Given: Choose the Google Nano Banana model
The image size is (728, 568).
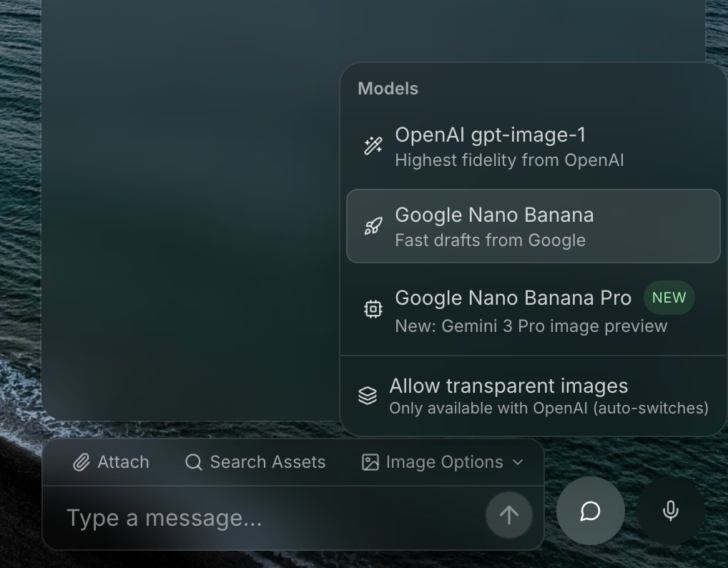Looking at the screenshot, I should coord(533,226).
